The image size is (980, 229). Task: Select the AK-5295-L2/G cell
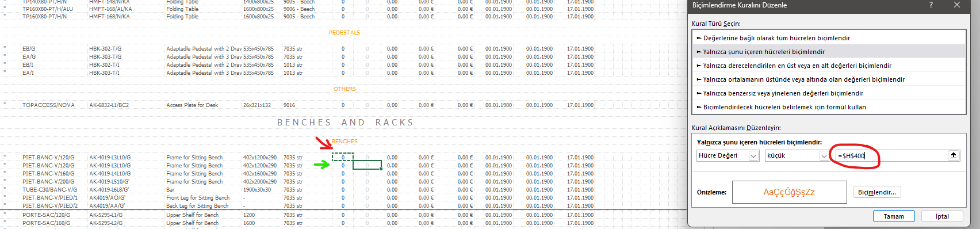click(106, 223)
